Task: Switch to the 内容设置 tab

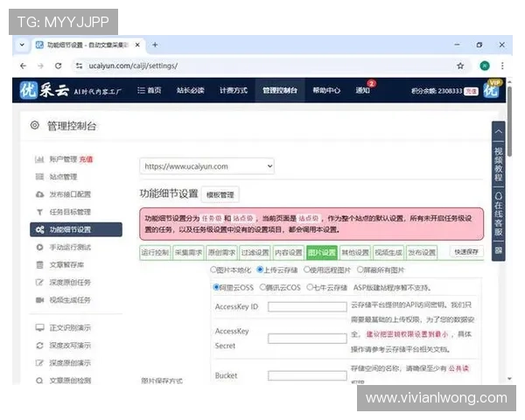Action: (288, 252)
